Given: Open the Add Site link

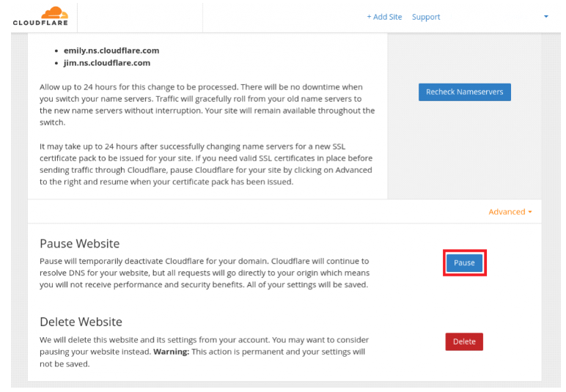Looking at the screenshot, I should (x=384, y=17).
